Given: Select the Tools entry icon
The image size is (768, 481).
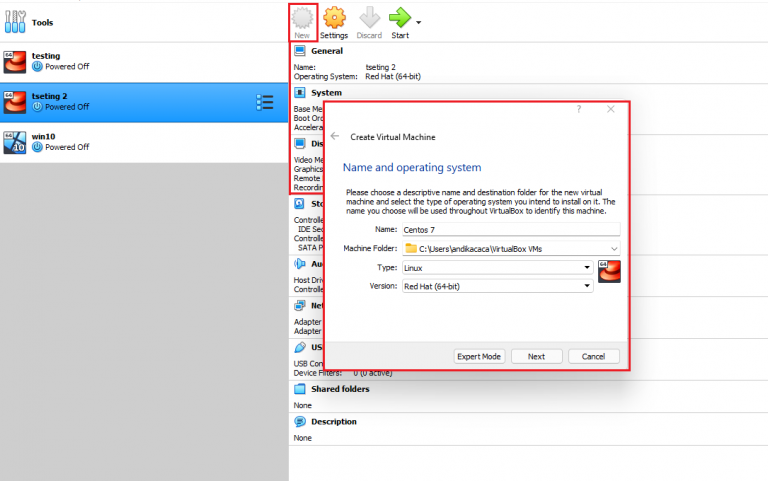Looking at the screenshot, I should point(15,22).
